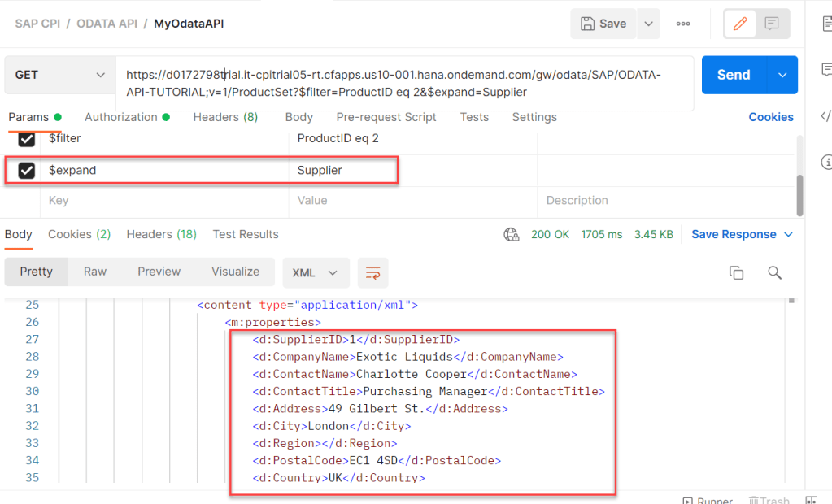Viewport: 832px width, 504px height.
Task: Uncheck the $expand parameter checkbox
Action: (x=27, y=171)
